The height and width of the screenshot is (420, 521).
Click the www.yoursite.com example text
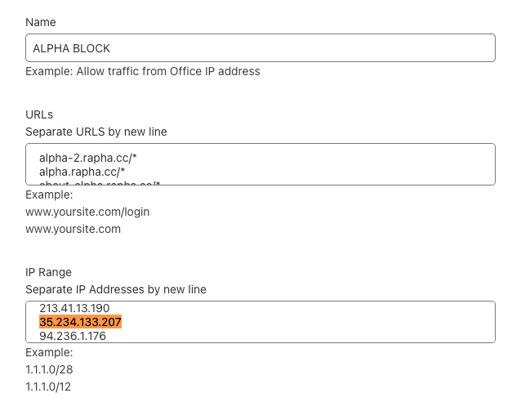coord(73,229)
